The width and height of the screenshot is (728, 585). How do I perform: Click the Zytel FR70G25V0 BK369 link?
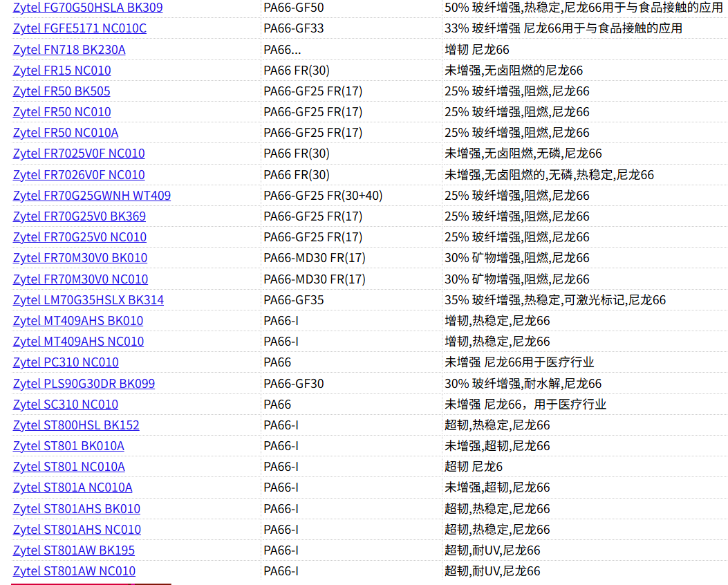point(80,216)
